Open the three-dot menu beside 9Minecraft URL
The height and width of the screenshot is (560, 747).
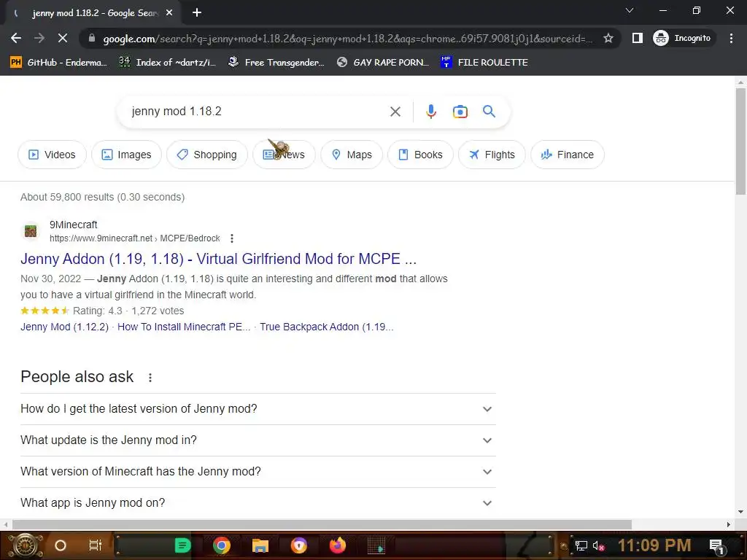231,238
